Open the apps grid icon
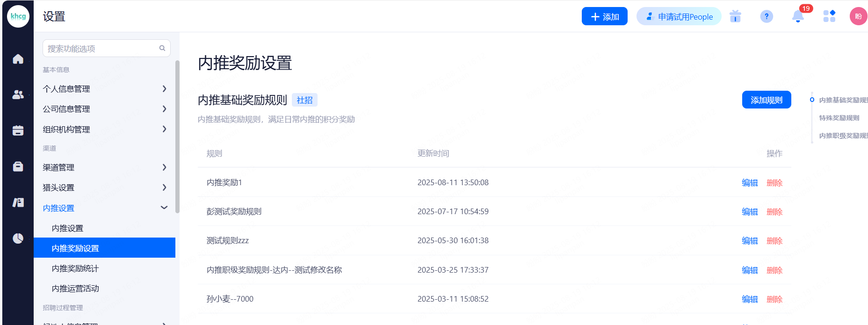The image size is (868, 325). (x=829, y=16)
